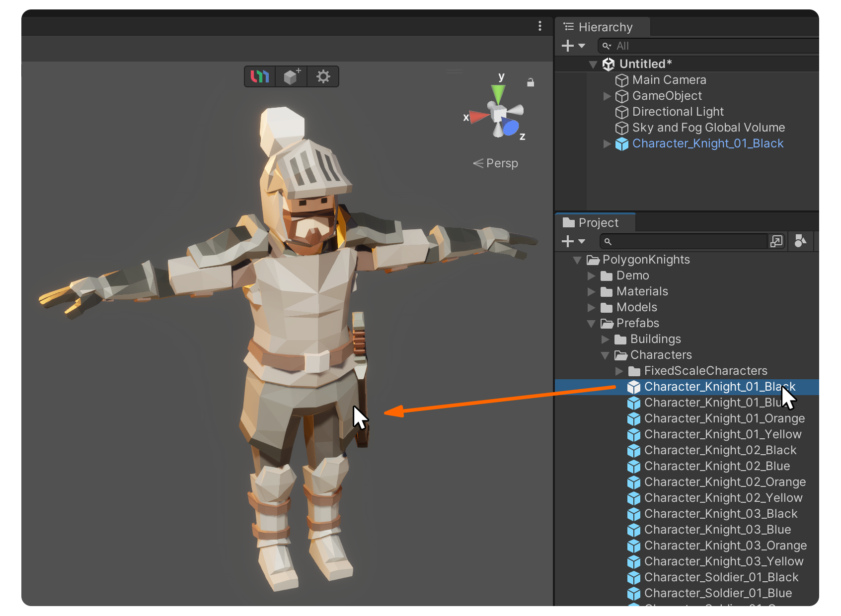Toggle Persp projection mode label

pos(496,163)
